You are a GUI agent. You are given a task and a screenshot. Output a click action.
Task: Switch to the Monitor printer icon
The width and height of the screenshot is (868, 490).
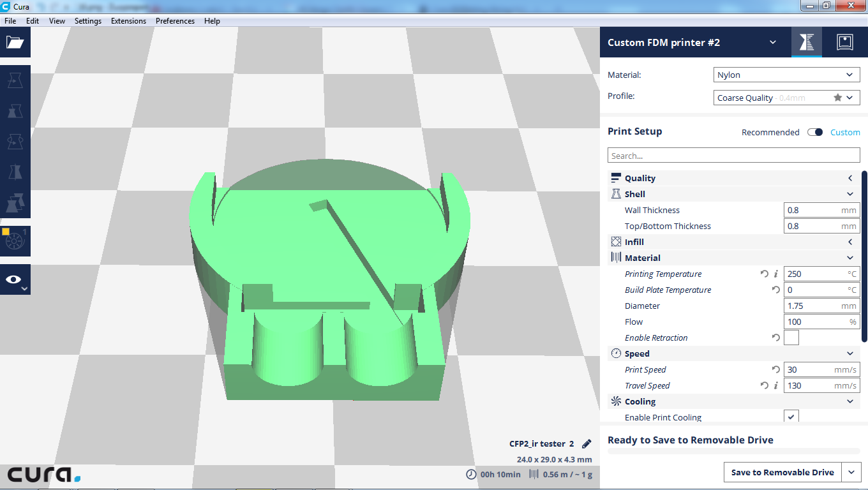point(845,42)
